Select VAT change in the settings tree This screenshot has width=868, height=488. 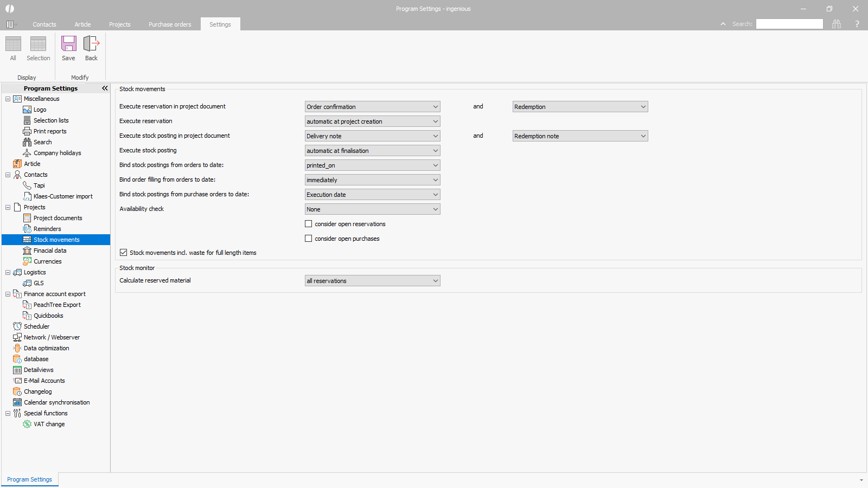tap(49, 424)
